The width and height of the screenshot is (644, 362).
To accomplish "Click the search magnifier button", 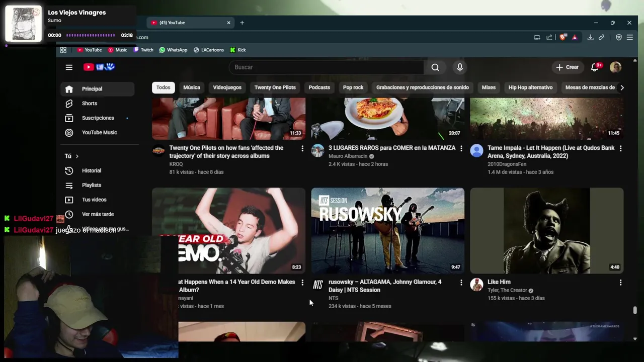I will pos(435,67).
